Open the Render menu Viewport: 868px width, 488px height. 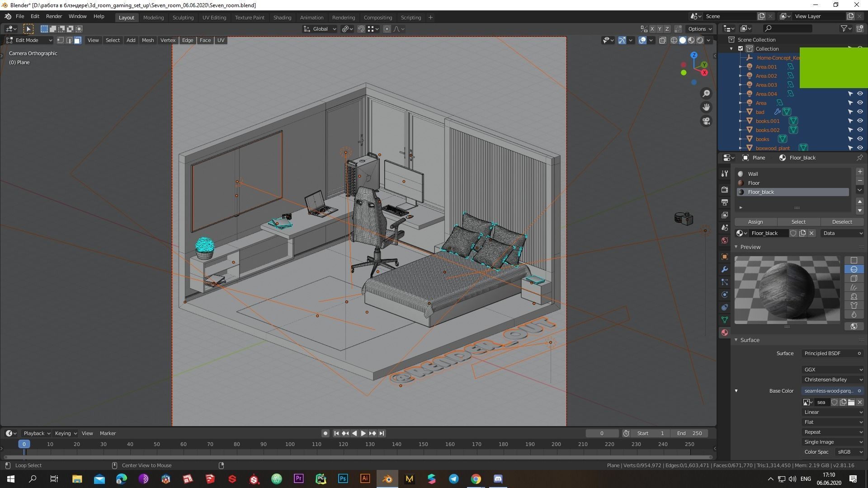coord(54,16)
